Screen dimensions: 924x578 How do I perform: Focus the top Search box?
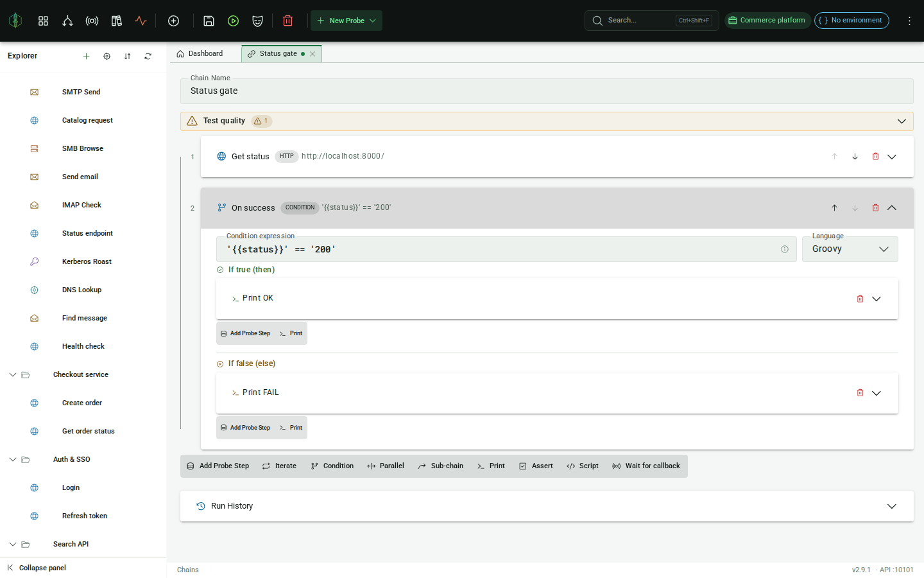pyautogui.click(x=651, y=21)
